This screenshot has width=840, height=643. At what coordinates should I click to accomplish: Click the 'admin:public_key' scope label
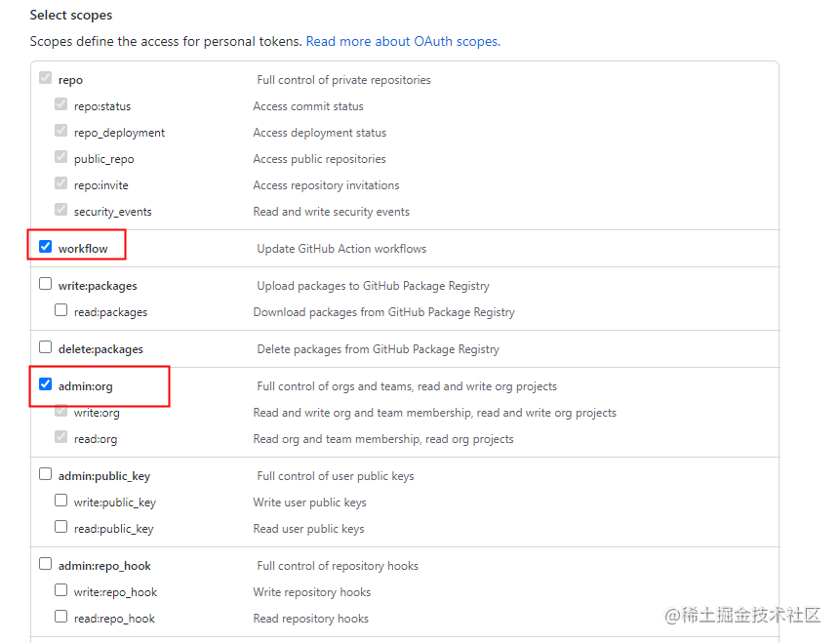pos(104,476)
